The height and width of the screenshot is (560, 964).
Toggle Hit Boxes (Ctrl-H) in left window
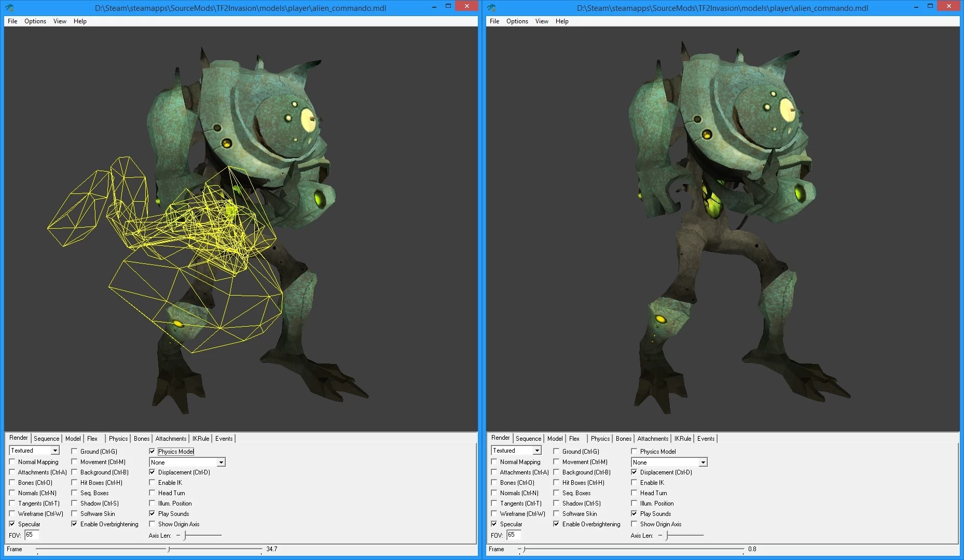(x=74, y=483)
